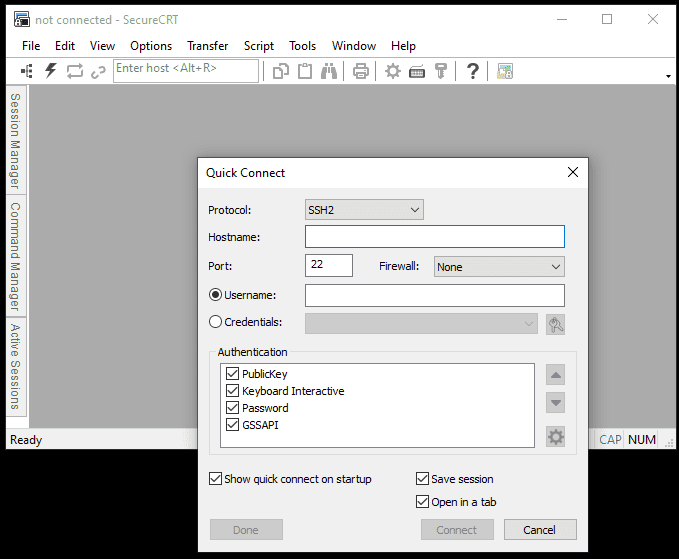Minimize the SecureCRT window
The width and height of the screenshot is (679, 559).
[562, 19]
